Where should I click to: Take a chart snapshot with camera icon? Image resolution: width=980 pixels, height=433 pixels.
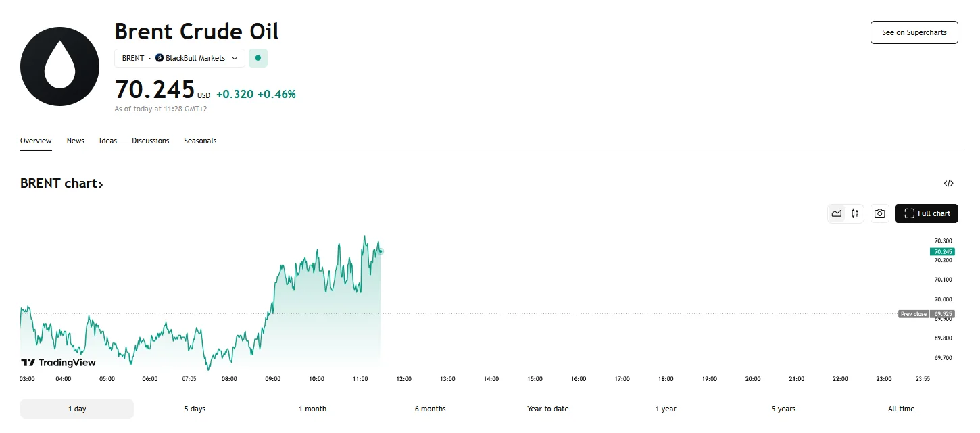pyautogui.click(x=879, y=213)
